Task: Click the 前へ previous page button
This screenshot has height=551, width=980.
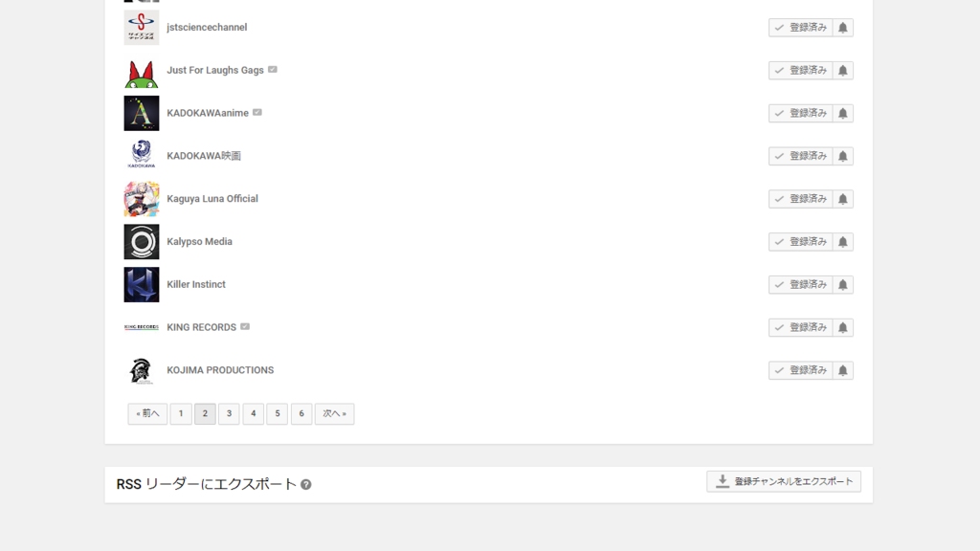Action: pyautogui.click(x=147, y=413)
